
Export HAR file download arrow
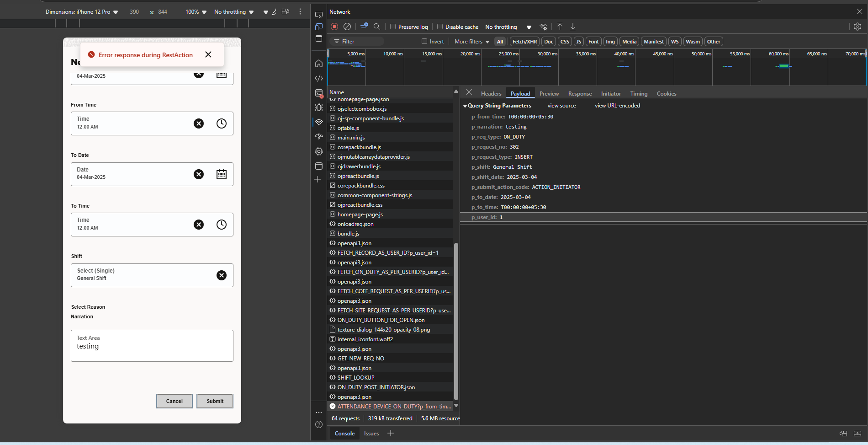pos(573,27)
